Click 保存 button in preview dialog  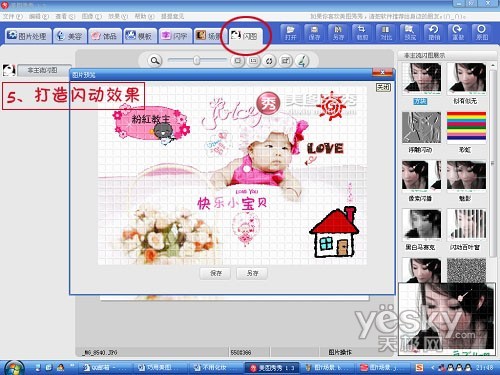coord(215,273)
